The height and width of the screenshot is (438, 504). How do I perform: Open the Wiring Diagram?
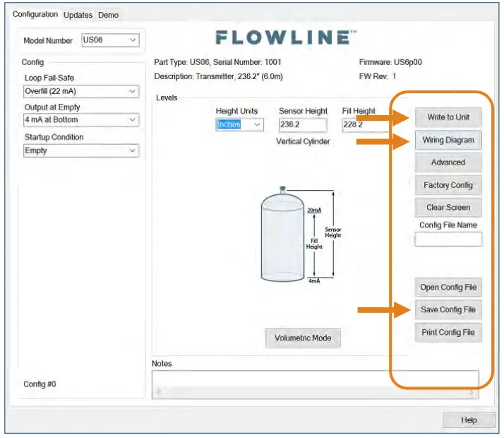click(x=448, y=140)
